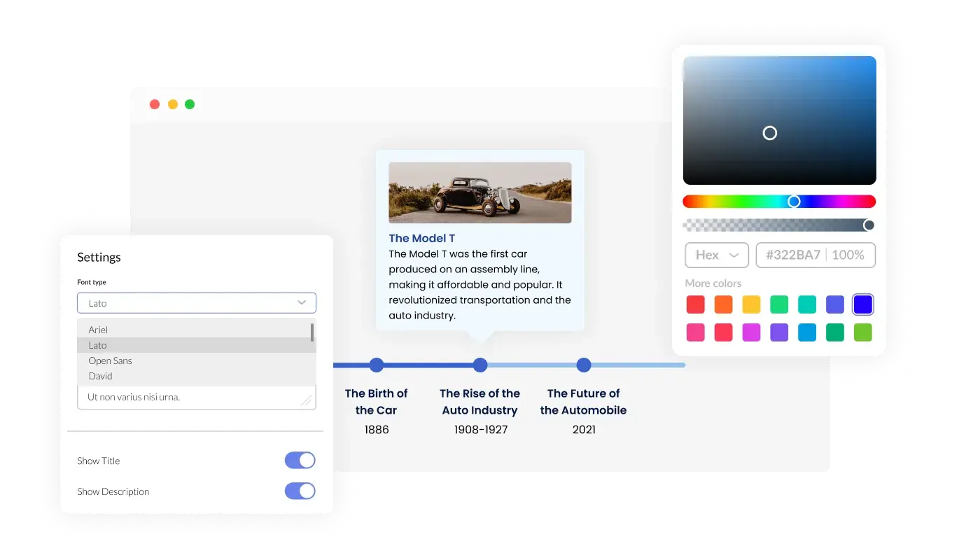This screenshot has height=560, width=959.
Task: Select the Ariel font option
Action: [x=98, y=330]
